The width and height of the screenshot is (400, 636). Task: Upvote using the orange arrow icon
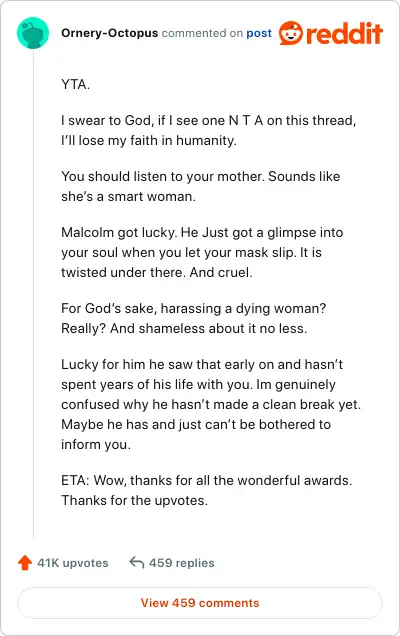tap(25, 563)
